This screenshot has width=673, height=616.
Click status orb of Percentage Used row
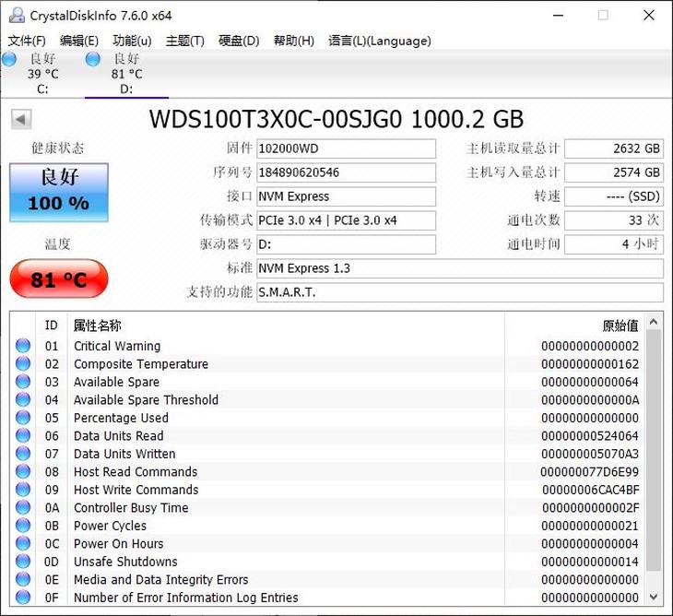click(x=23, y=418)
